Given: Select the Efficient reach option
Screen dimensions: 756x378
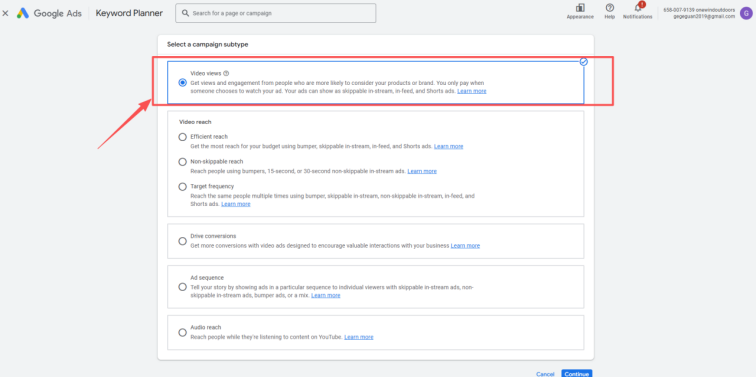Looking at the screenshot, I should point(182,137).
